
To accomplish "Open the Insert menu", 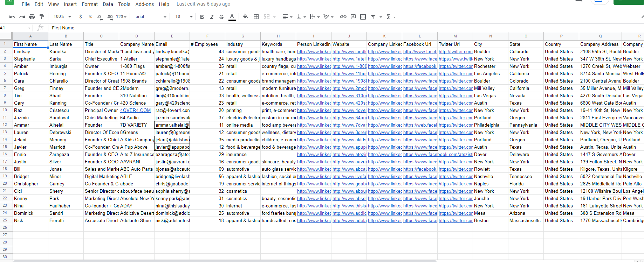I will click(x=70, y=4).
